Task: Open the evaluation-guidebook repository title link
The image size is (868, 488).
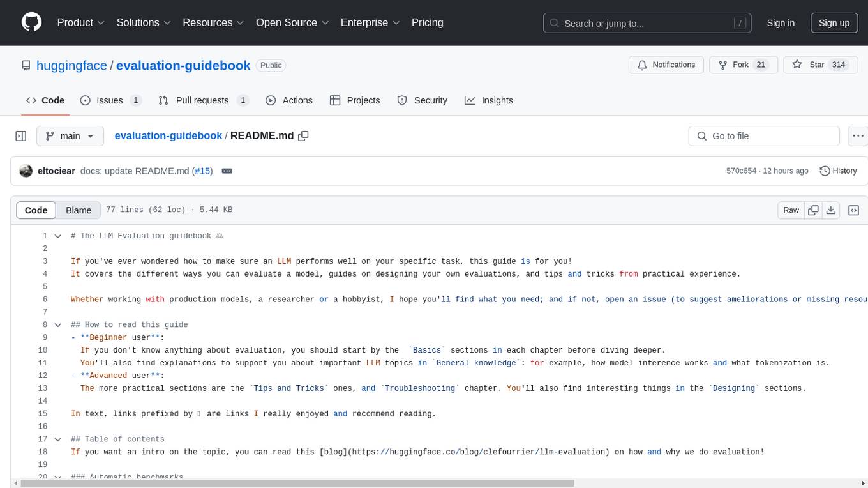Action: (183, 65)
